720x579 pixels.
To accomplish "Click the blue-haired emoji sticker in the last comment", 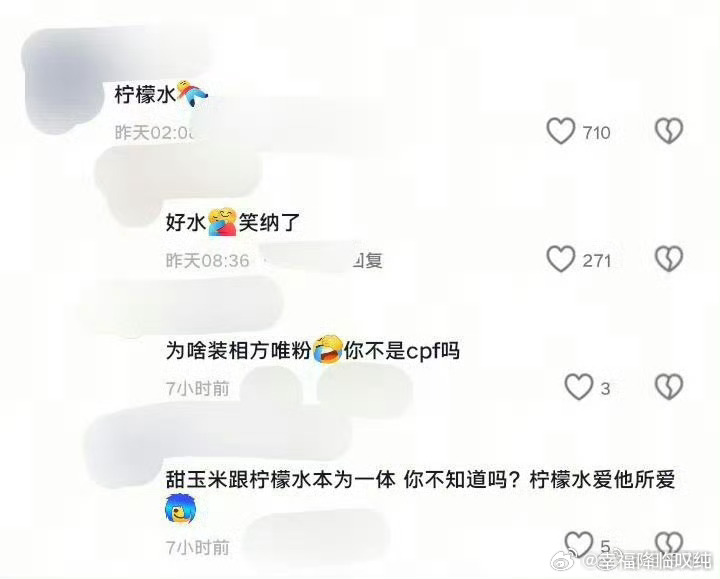I will [180, 509].
